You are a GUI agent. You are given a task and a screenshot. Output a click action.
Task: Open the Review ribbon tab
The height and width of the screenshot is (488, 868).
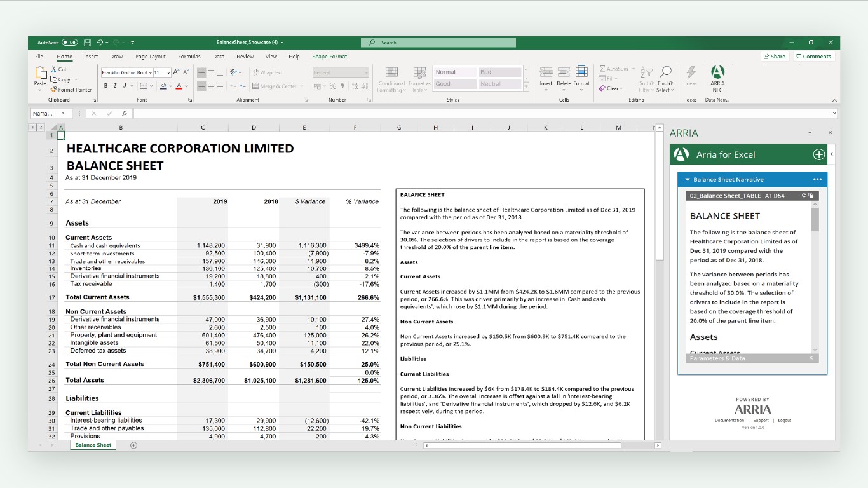pyautogui.click(x=245, y=57)
